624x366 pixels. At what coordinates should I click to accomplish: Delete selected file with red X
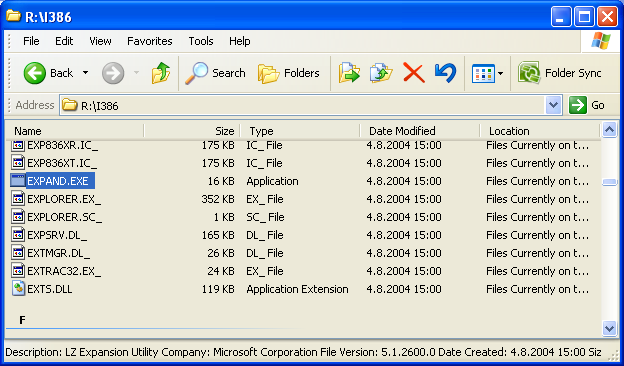(x=413, y=73)
